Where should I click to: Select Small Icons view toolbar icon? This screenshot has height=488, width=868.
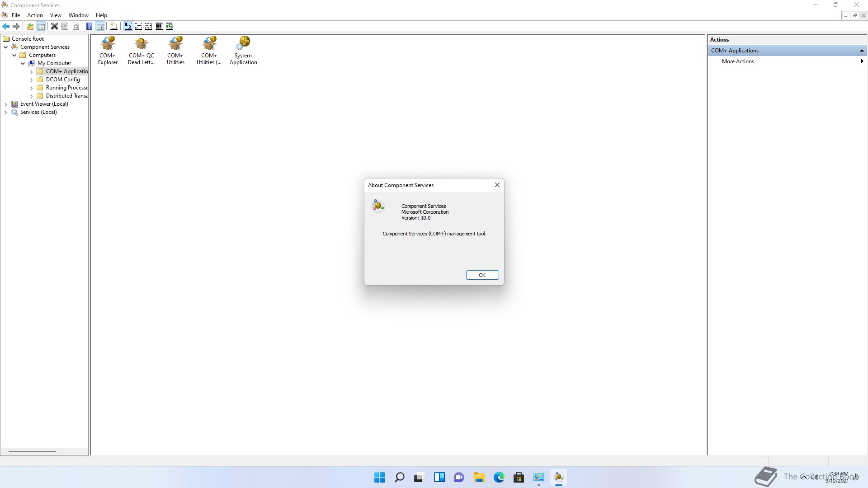pos(138,26)
